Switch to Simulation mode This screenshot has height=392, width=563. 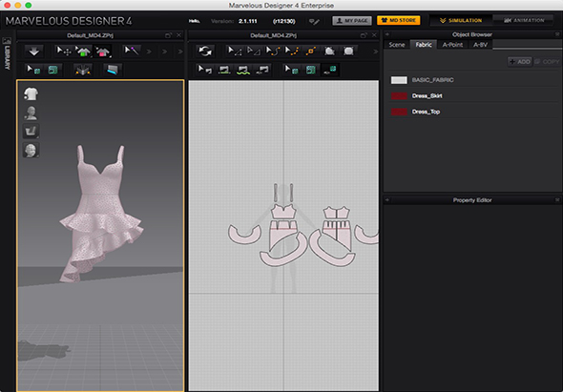coord(461,20)
